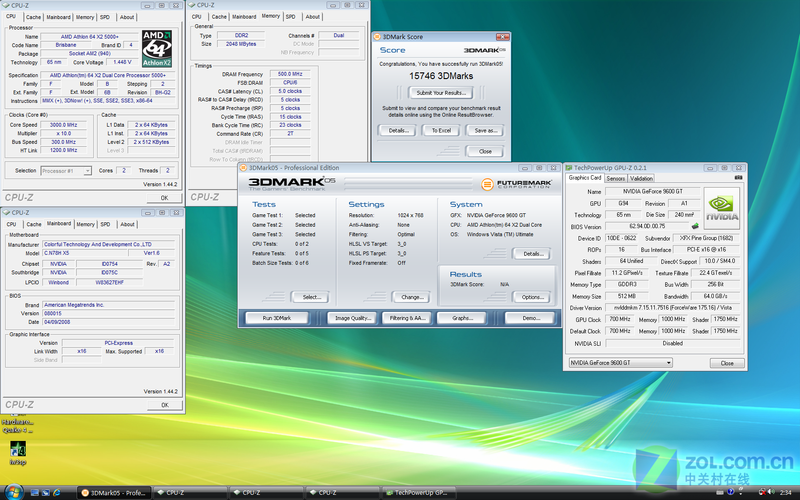Click Graphs button in 3DMark05
Screen dimensions: 800x500
(x=462, y=318)
